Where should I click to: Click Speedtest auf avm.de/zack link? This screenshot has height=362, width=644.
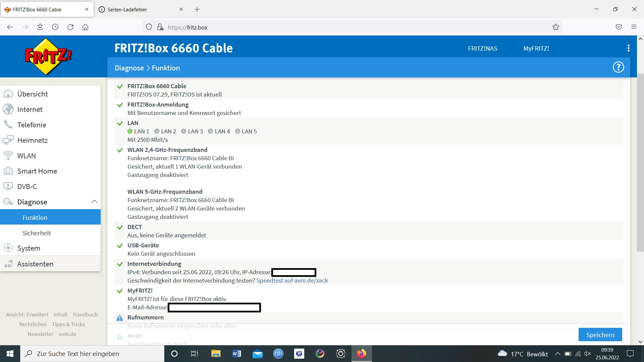(x=292, y=281)
